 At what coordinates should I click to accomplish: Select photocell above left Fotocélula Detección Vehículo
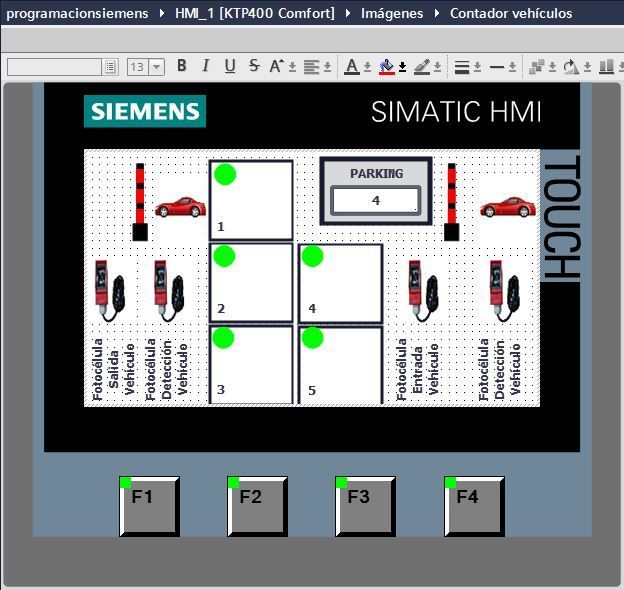(169, 291)
